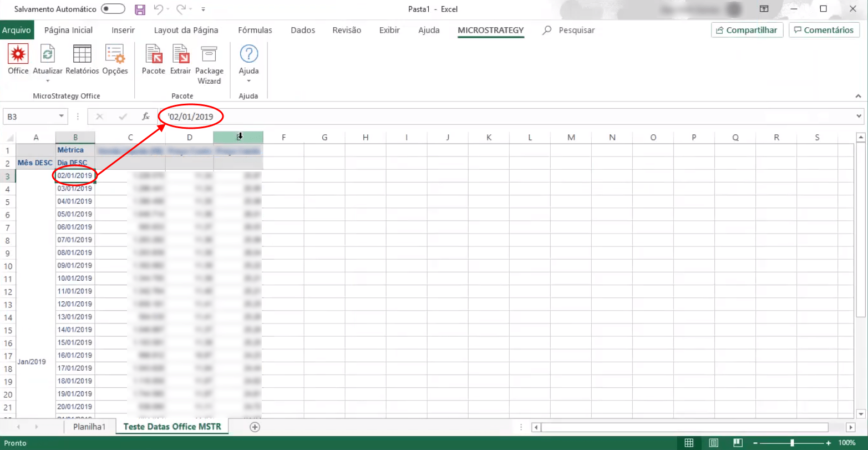The image size is (868, 450).
Task: Expand the Name Box dropdown
Action: click(x=61, y=117)
